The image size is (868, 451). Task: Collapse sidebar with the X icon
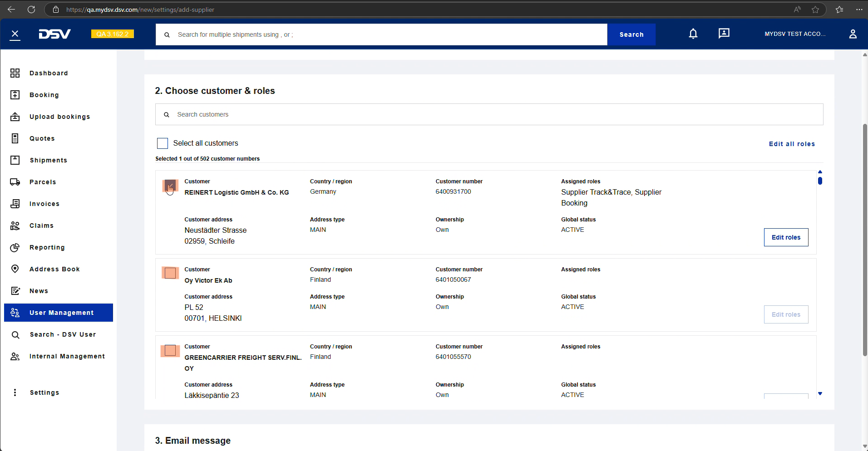coord(15,34)
